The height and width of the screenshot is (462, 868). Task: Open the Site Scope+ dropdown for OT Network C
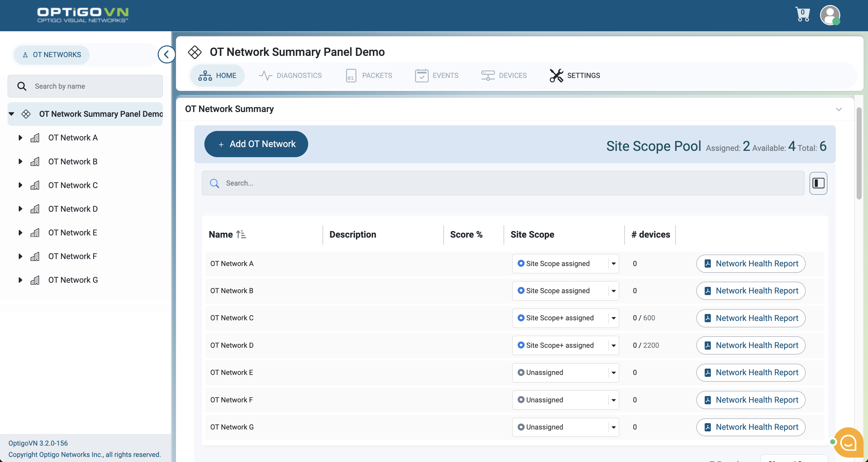coord(613,318)
